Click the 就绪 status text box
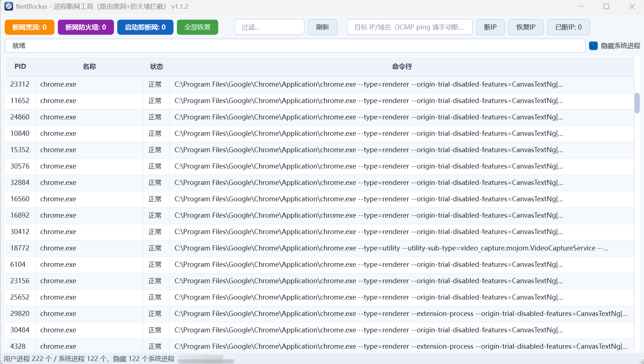 (295, 46)
